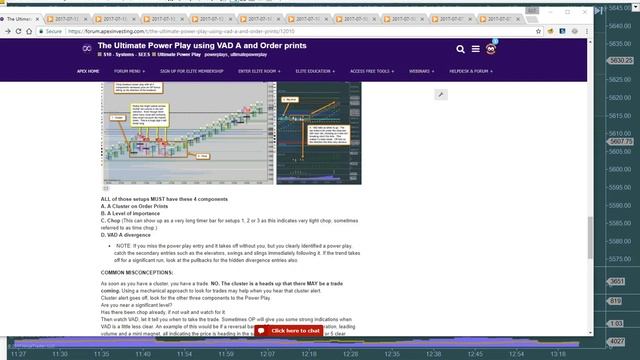The width and height of the screenshot is (640, 360).
Task: Click the text Are you near a significant level?
Action: [x=136, y=305]
